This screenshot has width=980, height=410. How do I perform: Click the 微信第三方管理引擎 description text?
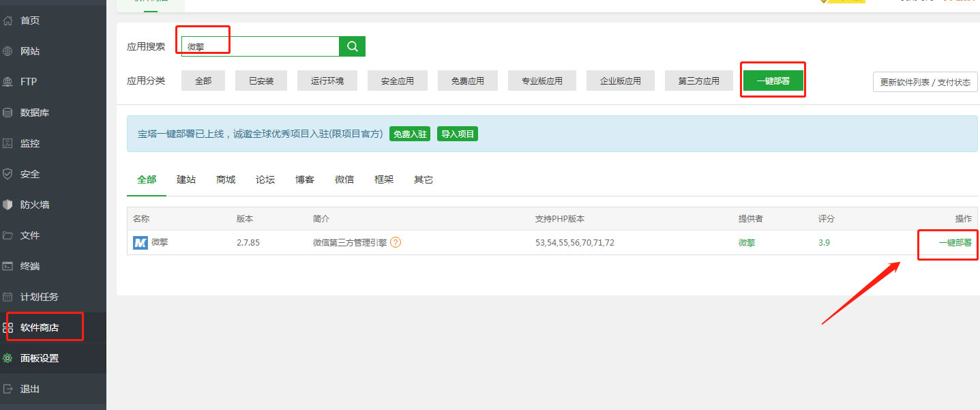pyautogui.click(x=350, y=242)
